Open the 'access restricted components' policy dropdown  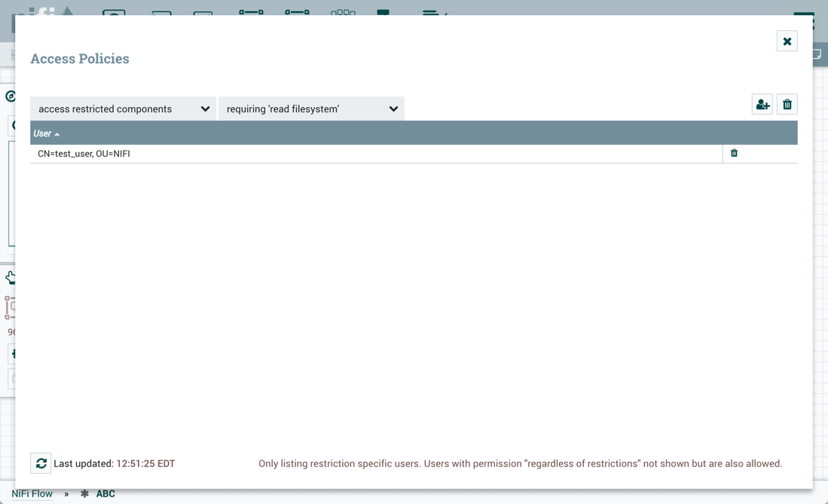pyautogui.click(x=124, y=108)
